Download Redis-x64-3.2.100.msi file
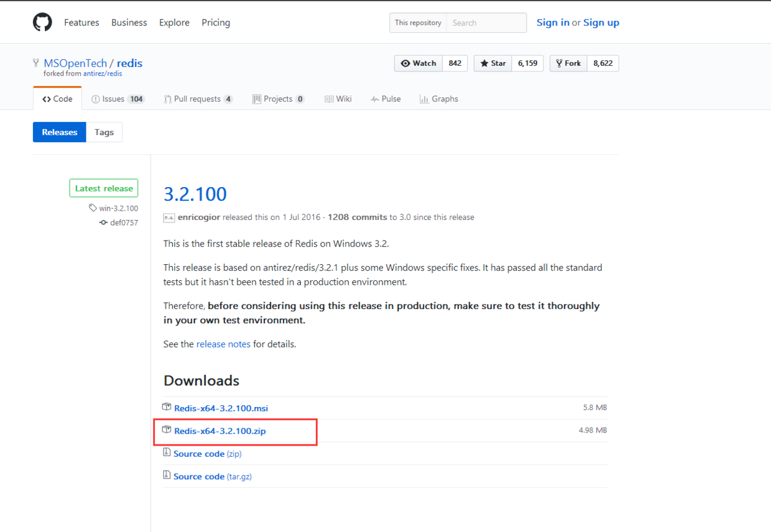 221,408
